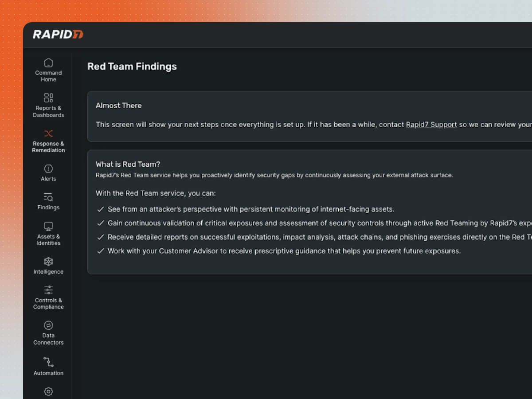Click the Red Team Findings heading

pyautogui.click(x=132, y=66)
